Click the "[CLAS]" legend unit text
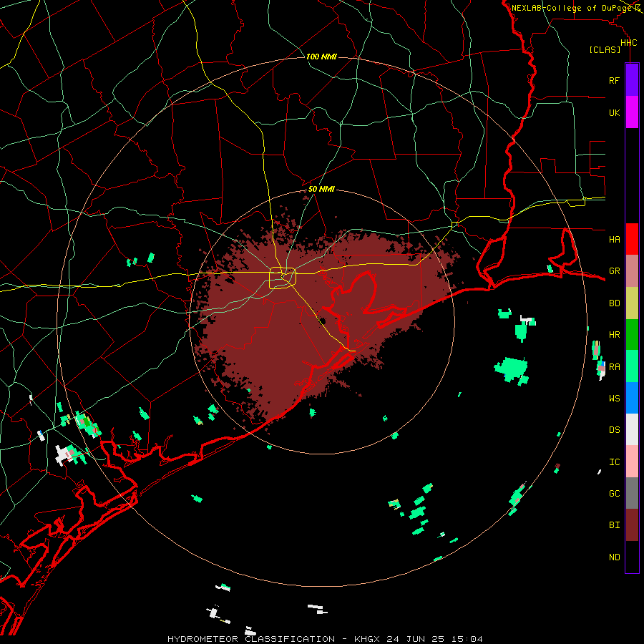 pos(605,49)
